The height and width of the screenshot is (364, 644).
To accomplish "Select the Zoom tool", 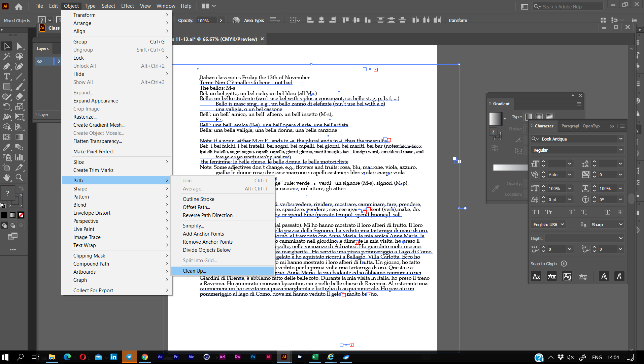I will tap(19, 178).
